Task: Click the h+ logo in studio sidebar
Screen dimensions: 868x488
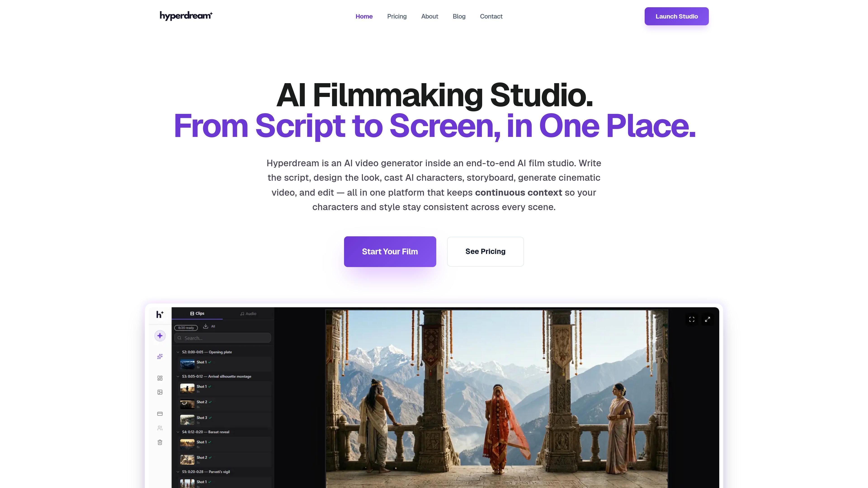Action: (x=160, y=314)
